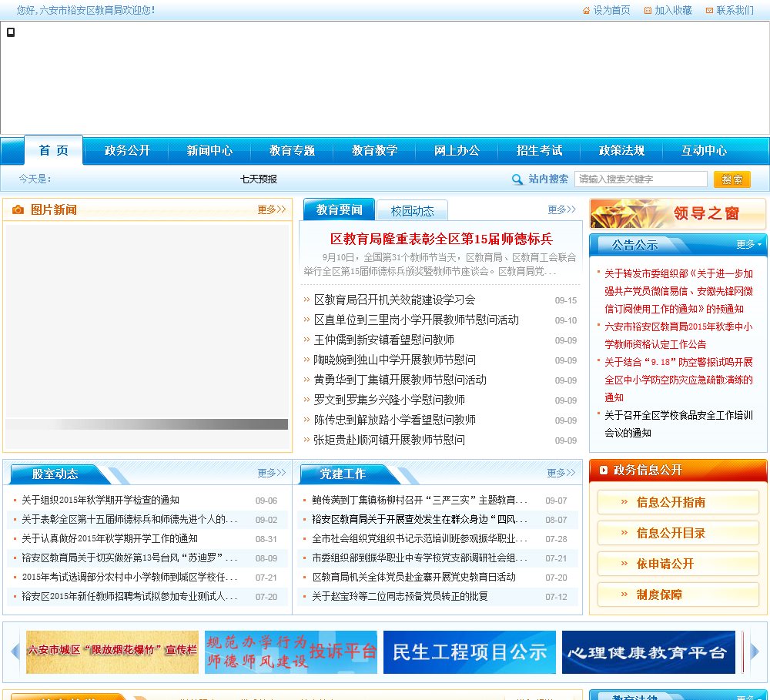Open the 政务公开 navigation menu

pyautogui.click(x=127, y=150)
